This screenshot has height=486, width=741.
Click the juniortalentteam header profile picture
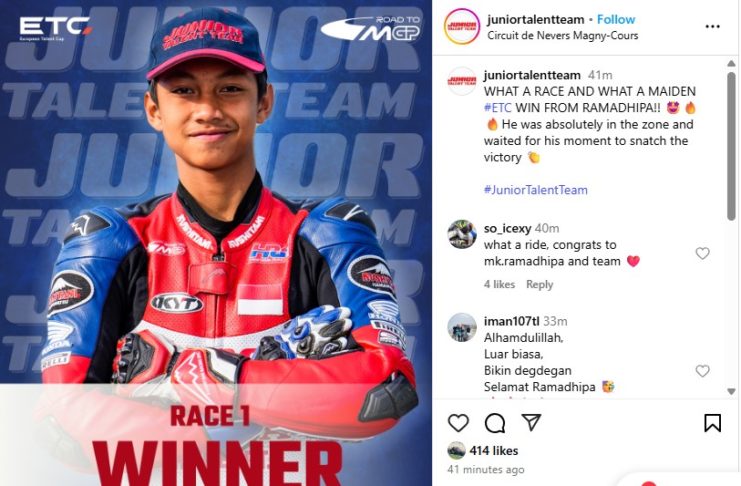pos(462,26)
